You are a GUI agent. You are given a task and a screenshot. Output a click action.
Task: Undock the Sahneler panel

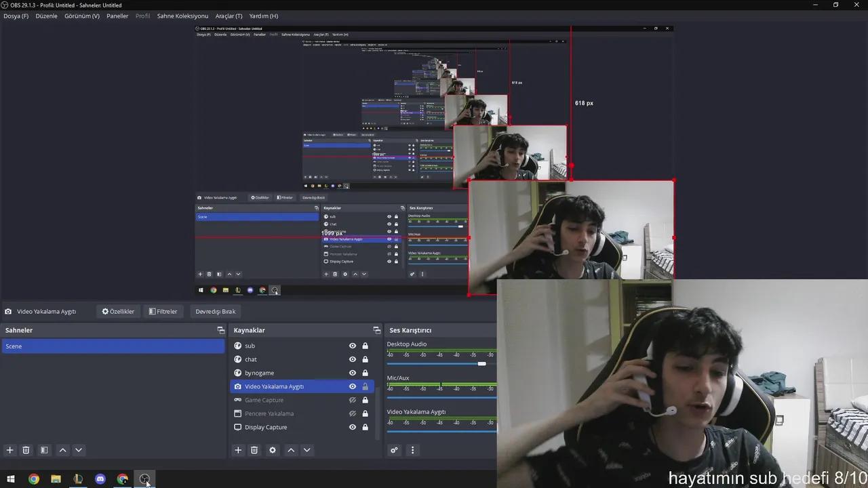coord(220,330)
